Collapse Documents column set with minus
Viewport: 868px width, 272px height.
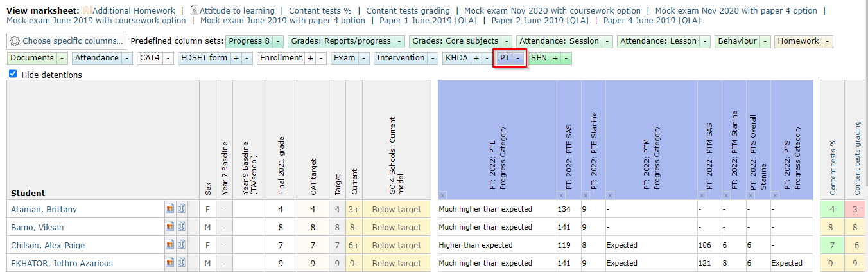click(x=62, y=58)
